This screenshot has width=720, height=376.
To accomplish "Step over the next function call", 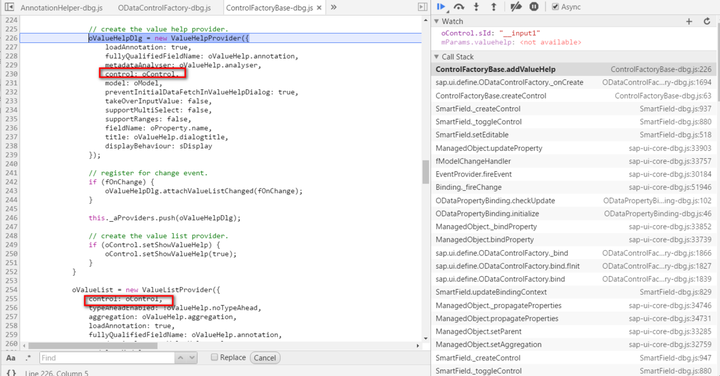I will [x=458, y=7].
